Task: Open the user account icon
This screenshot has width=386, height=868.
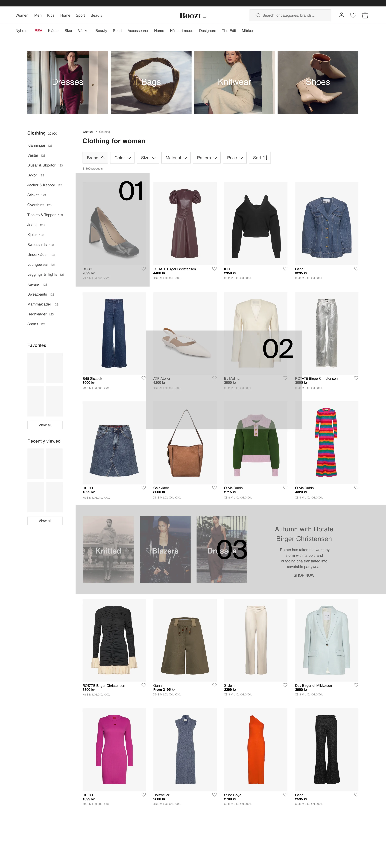Action: [x=341, y=15]
